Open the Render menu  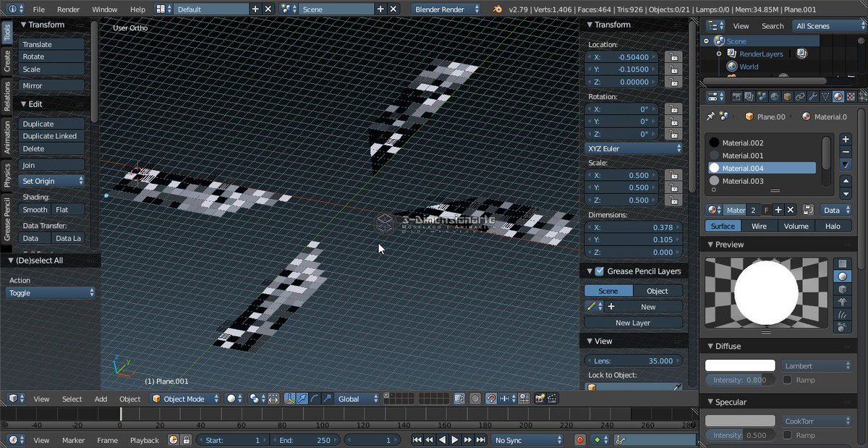click(x=68, y=9)
